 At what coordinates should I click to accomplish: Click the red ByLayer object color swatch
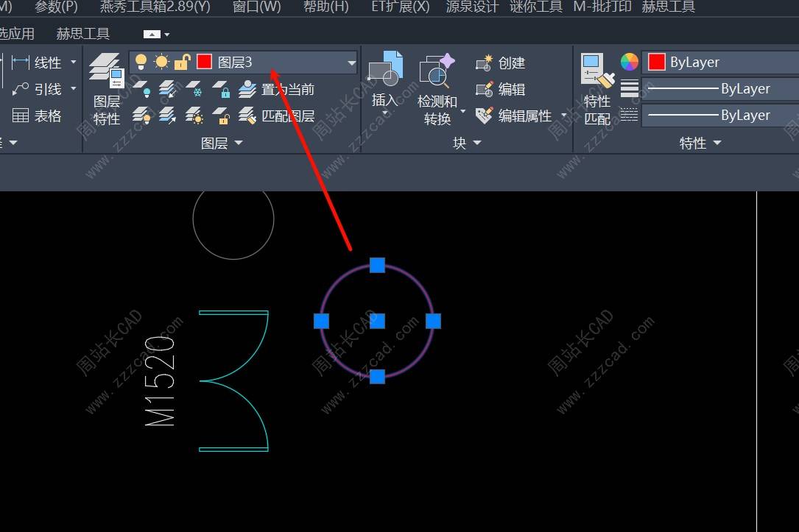[x=656, y=63]
